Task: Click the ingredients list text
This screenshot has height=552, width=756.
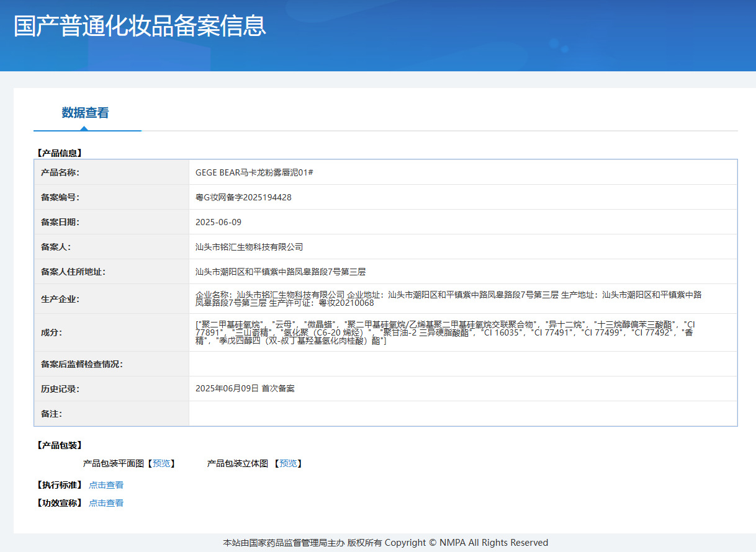Action: [445, 332]
